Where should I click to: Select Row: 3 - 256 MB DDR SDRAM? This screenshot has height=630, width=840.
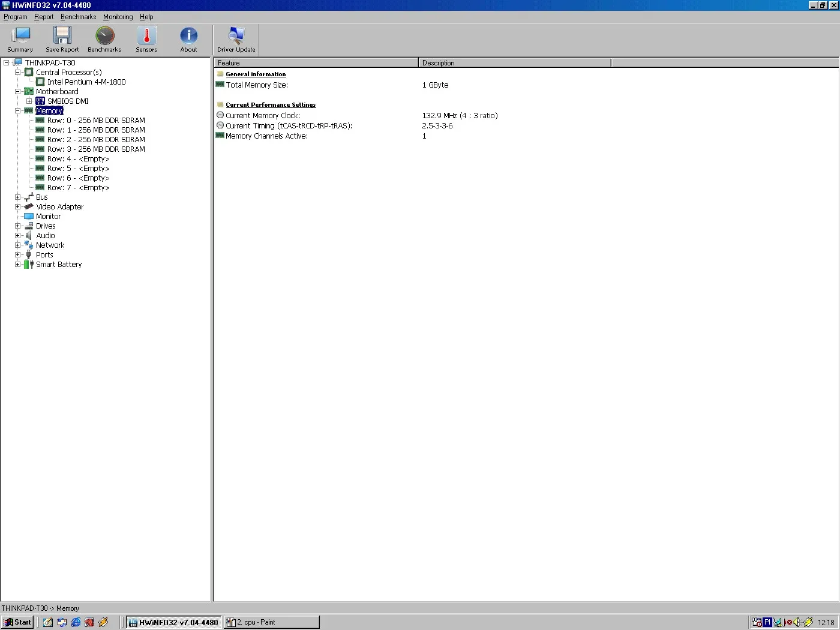96,149
